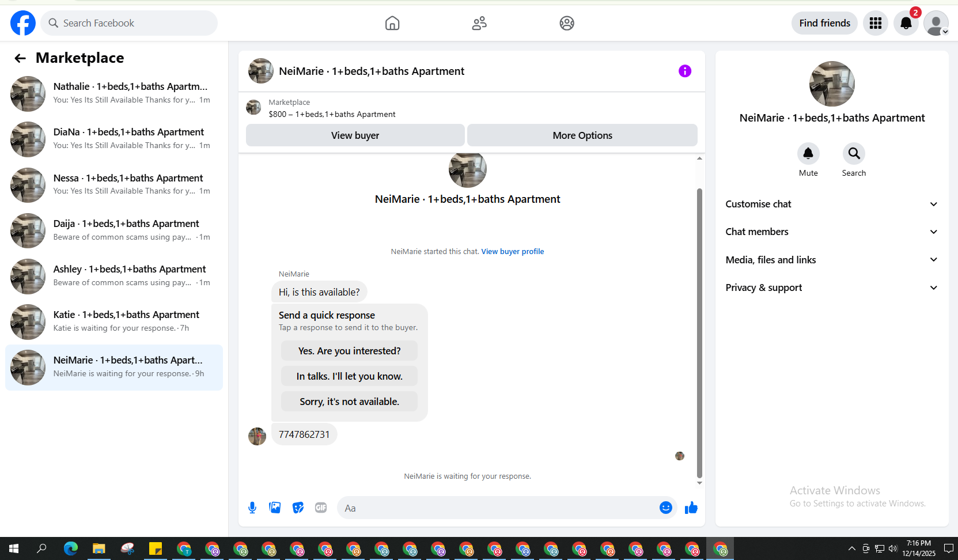This screenshot has height=560, width=958.
Task: Open the View buyer profile link
Action: pyautogui.click(x=513, y=252)
